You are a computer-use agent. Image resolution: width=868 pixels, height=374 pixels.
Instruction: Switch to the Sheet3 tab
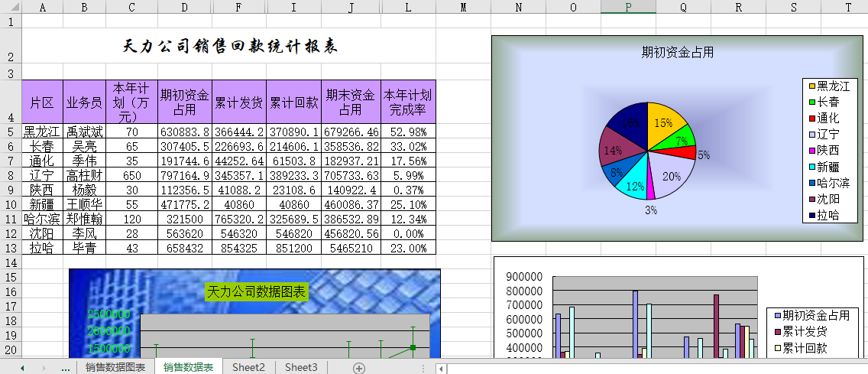click(301, 368)
